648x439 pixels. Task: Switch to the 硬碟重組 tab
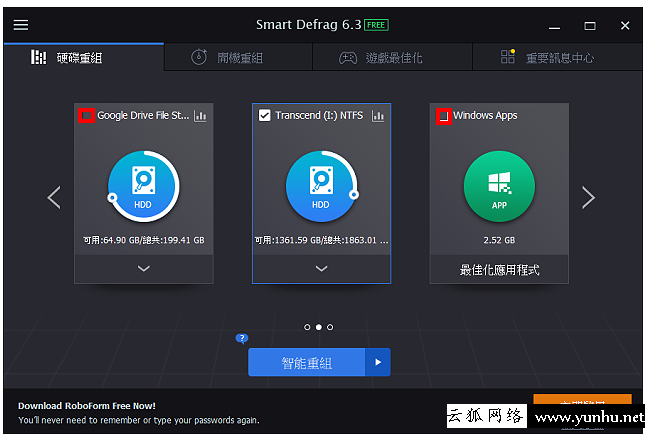[83, 57]
